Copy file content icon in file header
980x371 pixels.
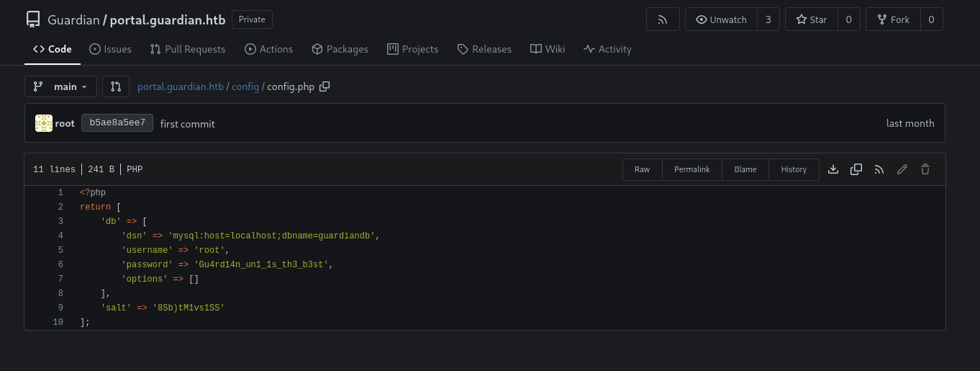pyautogui.click(x=856, y=169)
